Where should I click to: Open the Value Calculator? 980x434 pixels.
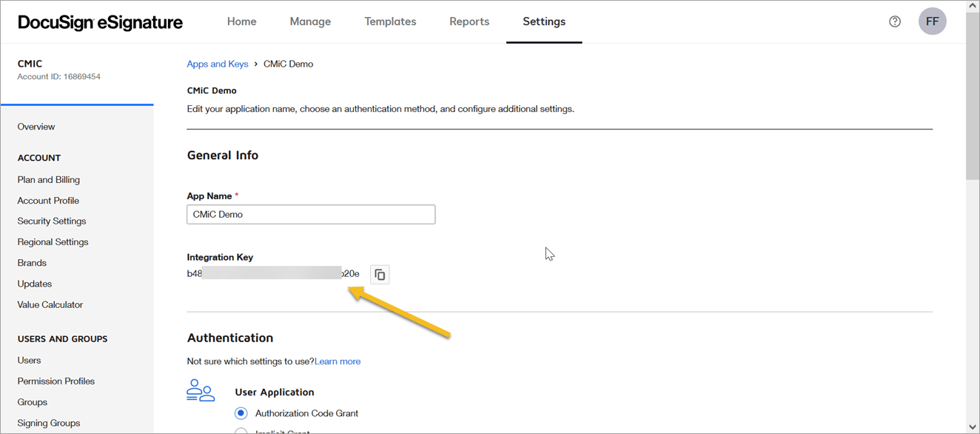[x=50, y=304]
